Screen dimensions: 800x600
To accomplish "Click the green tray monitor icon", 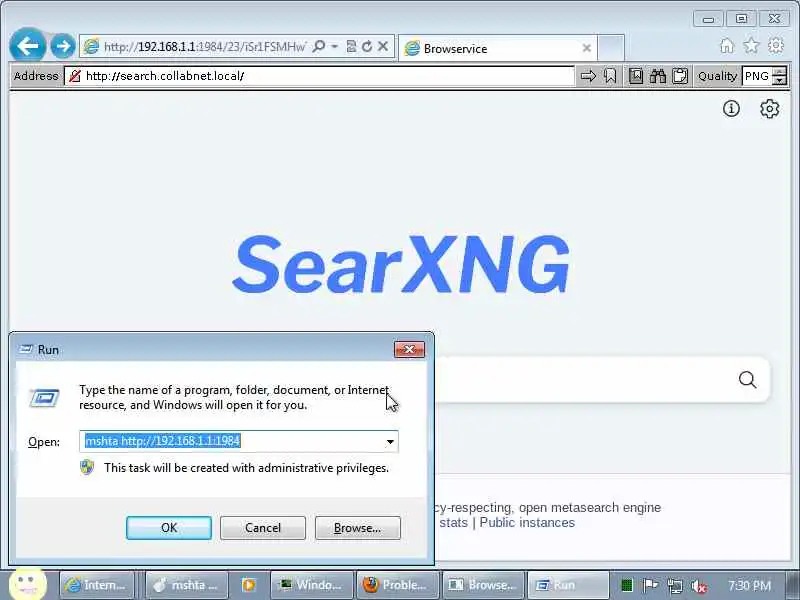I will coord(627,585).
